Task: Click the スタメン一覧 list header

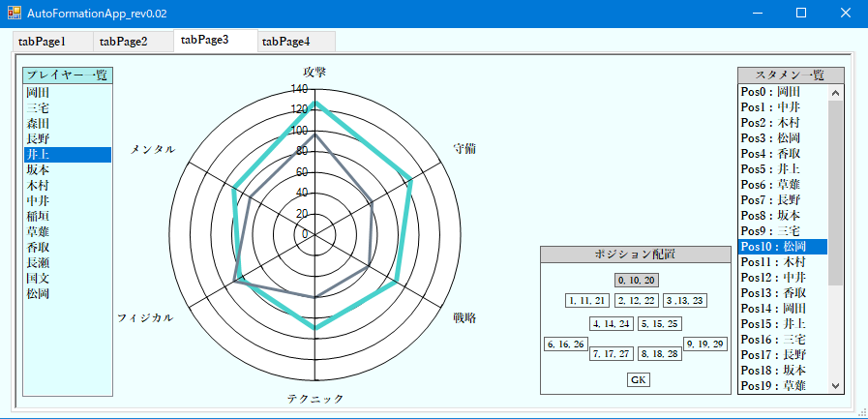Action: [791, 75]
